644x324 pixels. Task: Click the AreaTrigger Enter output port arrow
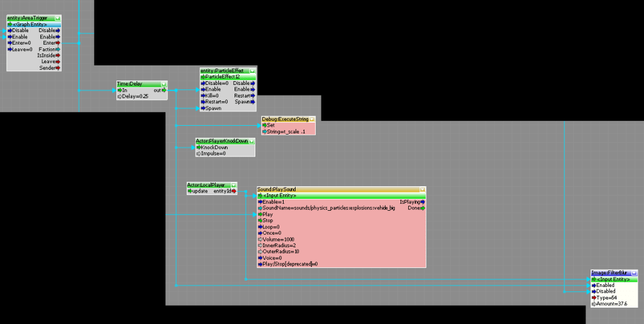[58, 43]
